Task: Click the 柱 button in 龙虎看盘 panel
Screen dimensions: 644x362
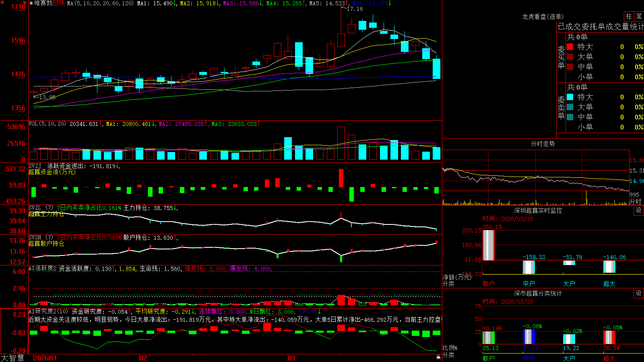Action: click(629, 16)
